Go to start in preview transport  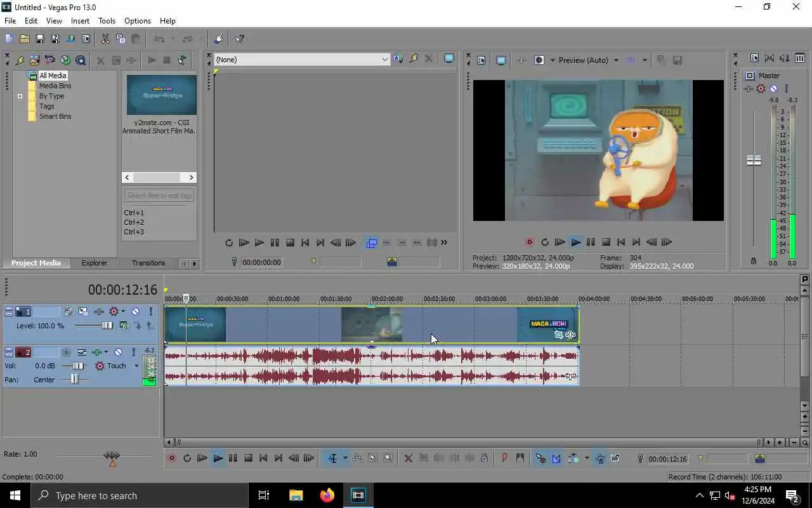[x=621, y=242]
